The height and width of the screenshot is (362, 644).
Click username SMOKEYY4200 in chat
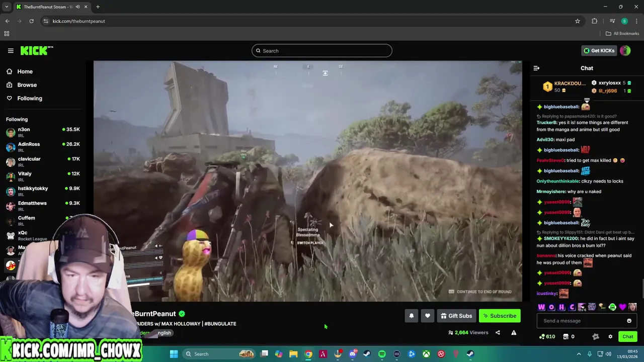pos(560,239)
